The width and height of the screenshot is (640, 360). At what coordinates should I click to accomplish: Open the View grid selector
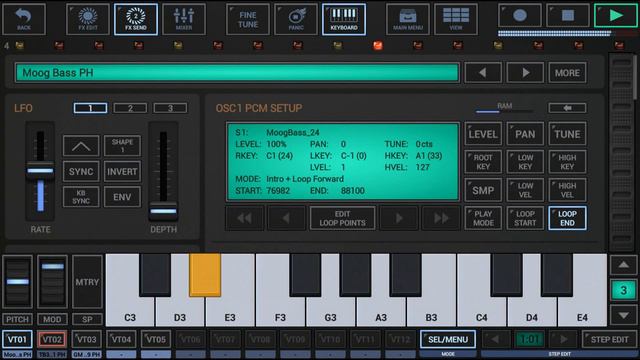[456, 19]
